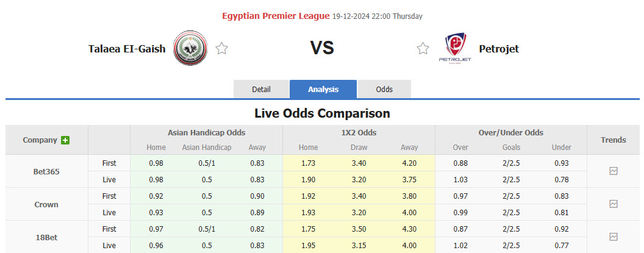This screenshot has width=644, height=253.
Task: Add a company with green plus icon
Action: [65, 140]
